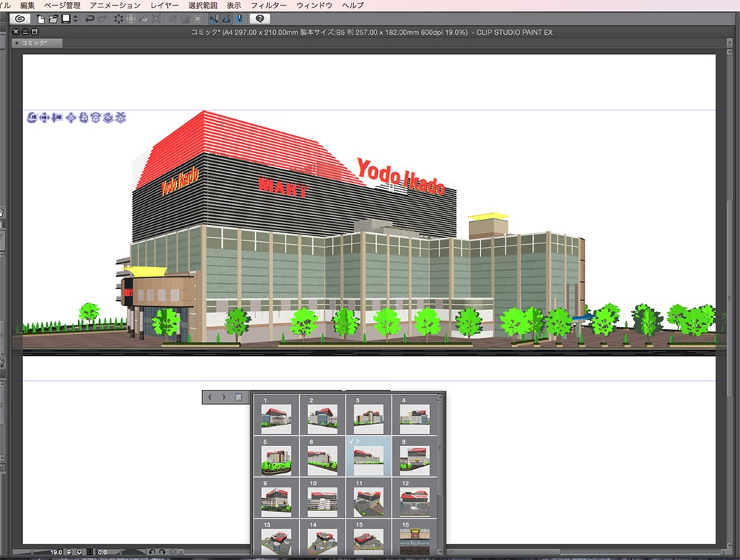Image resolution: width=740 pixels, height=560 pixels.
Task: Click the Deselect toolbar icon
Action: tap(172, 19)
